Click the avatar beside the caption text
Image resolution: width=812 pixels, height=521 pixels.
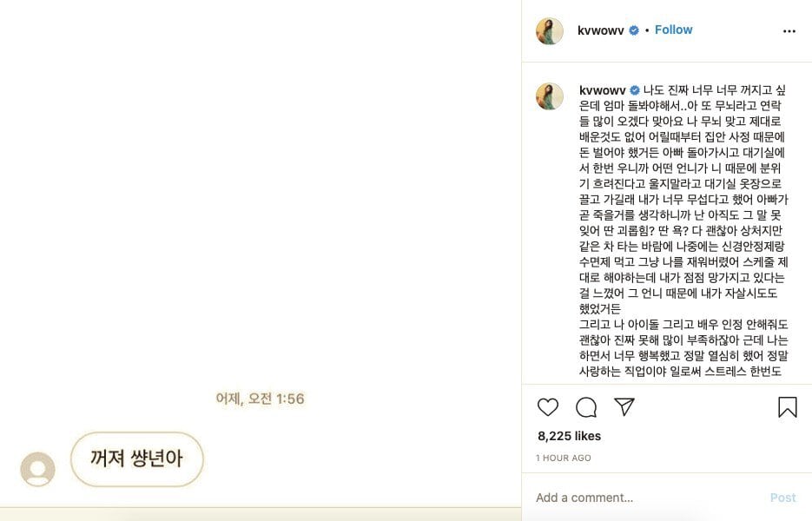(550, 96)
